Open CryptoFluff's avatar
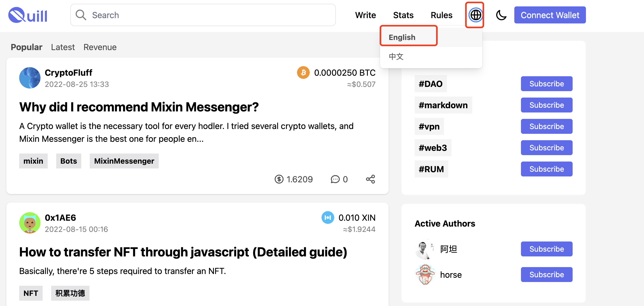644x306 pixels. coord(30,78)
